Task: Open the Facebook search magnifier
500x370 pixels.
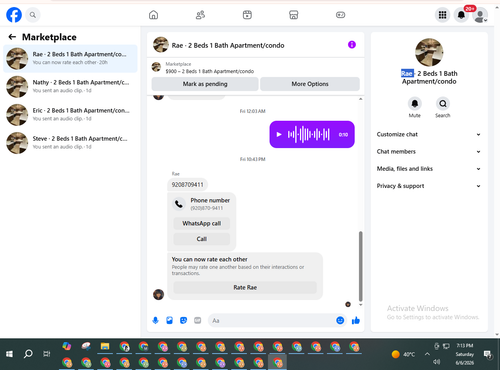Action: click(33, 15)
